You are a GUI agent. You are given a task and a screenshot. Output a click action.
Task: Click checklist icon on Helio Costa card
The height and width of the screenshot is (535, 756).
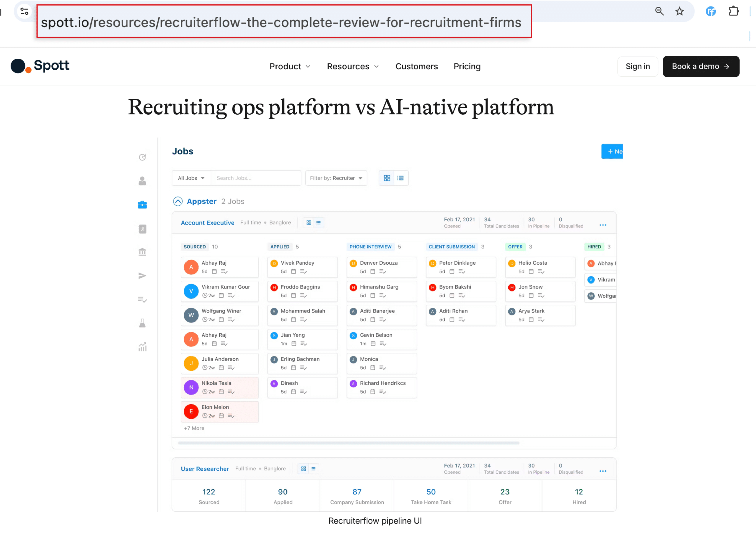point(541,271)
